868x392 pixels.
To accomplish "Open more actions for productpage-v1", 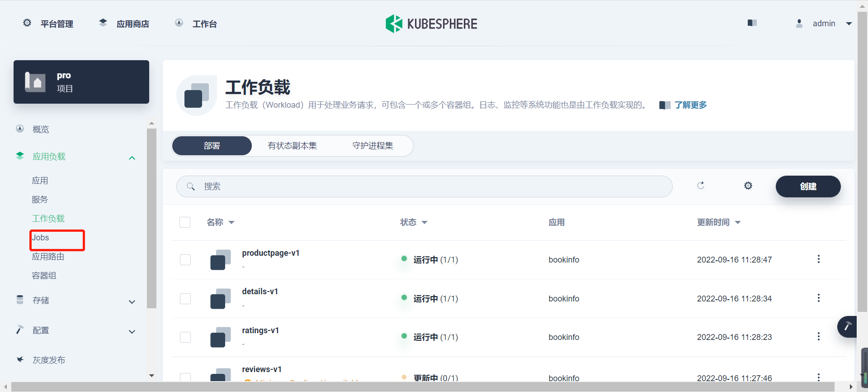I will (x=818, y=259).
